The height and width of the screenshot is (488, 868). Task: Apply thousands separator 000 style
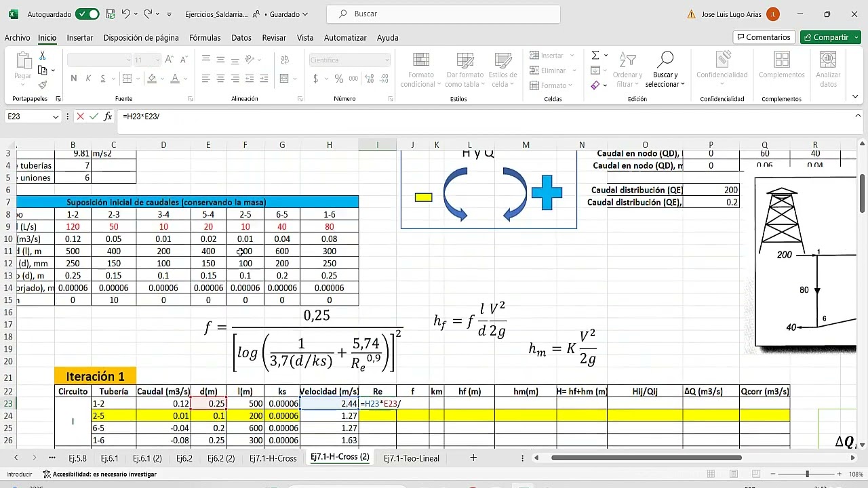pos(353,79)
